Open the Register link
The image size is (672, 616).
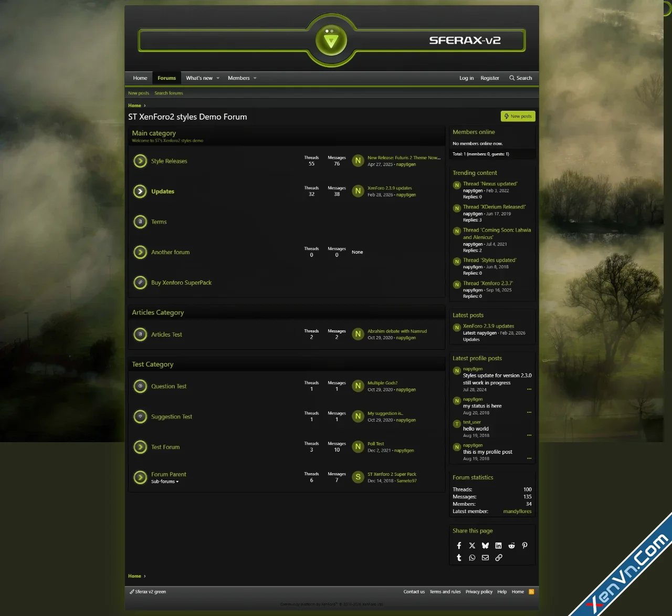coord(490,78)
